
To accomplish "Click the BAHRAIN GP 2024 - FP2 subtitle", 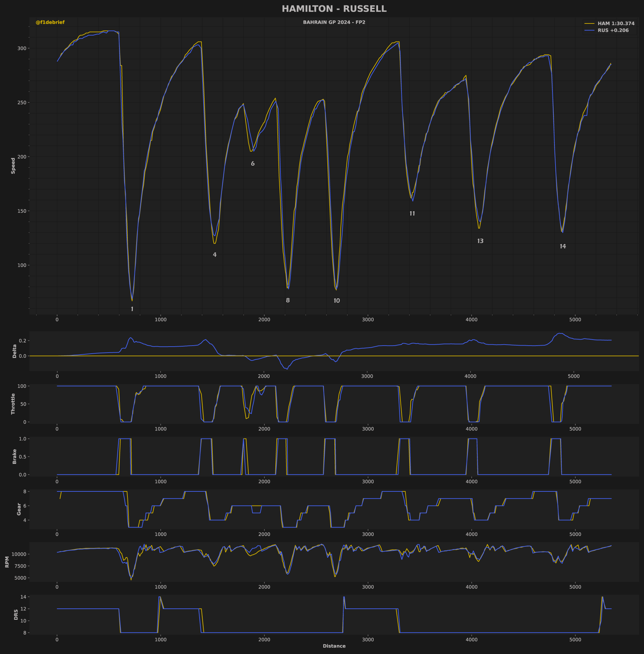I will [x=334, y=22].
